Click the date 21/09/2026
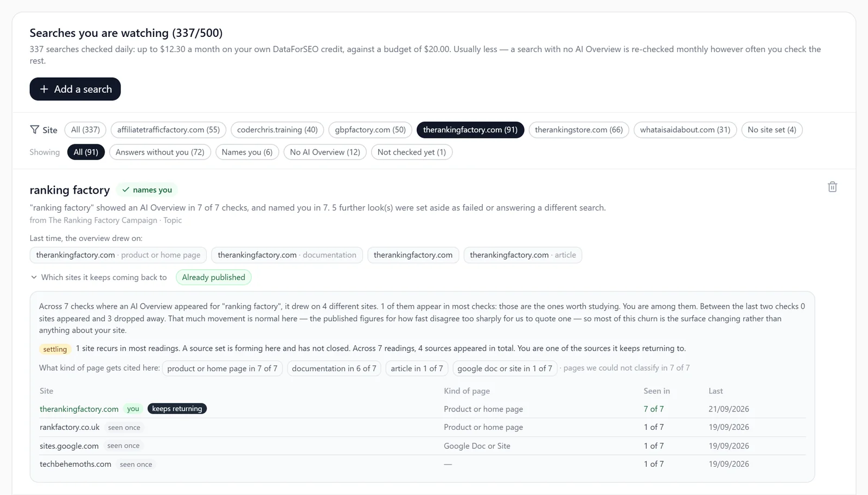 tap(729, 409)
